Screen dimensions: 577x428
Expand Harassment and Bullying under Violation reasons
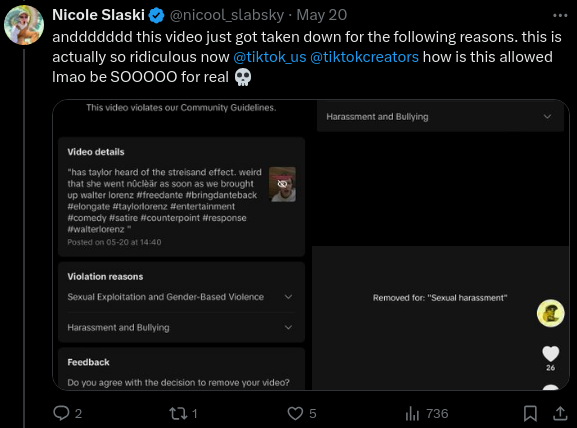288,327
